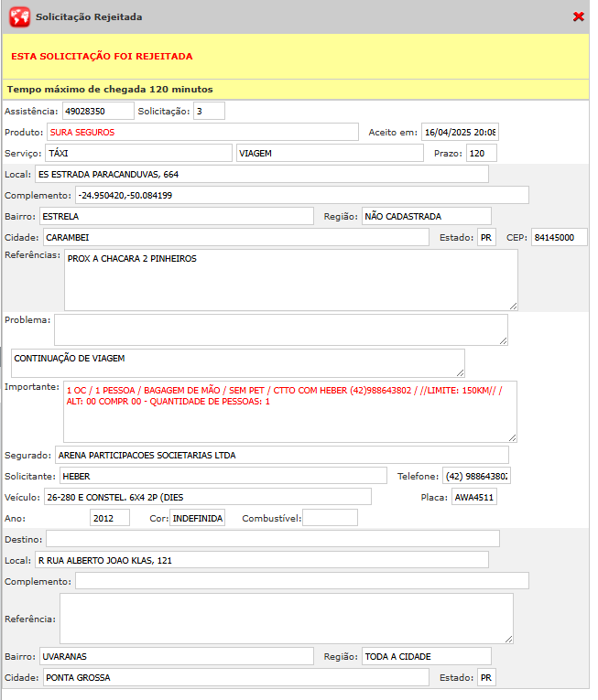598x700 pixels.
Task: Select the Serviço field TÁXI
Action: tap(138, 153)
